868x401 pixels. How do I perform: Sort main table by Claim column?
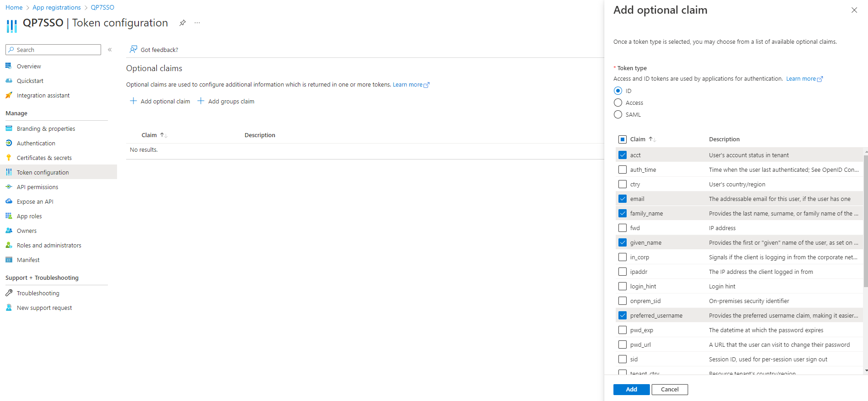tap(163, 135)
